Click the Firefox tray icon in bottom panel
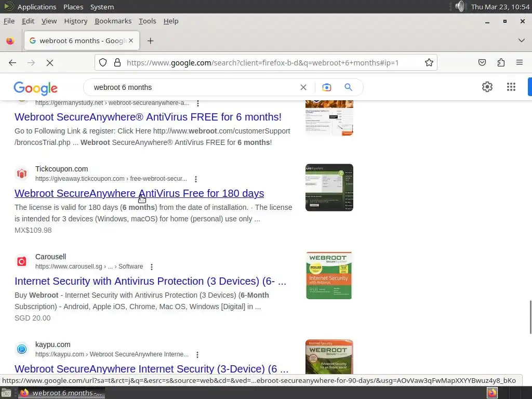 click(493, 393)
